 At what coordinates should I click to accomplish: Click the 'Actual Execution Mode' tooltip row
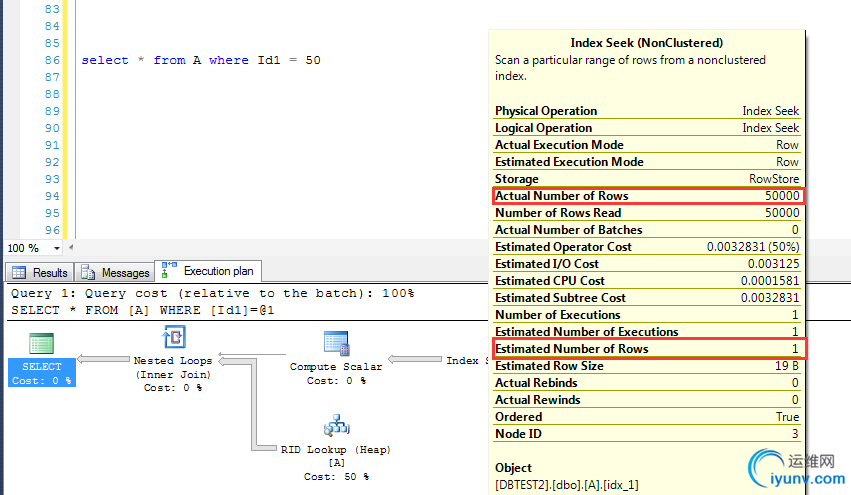pyautogui.click(x=647, y=145)
